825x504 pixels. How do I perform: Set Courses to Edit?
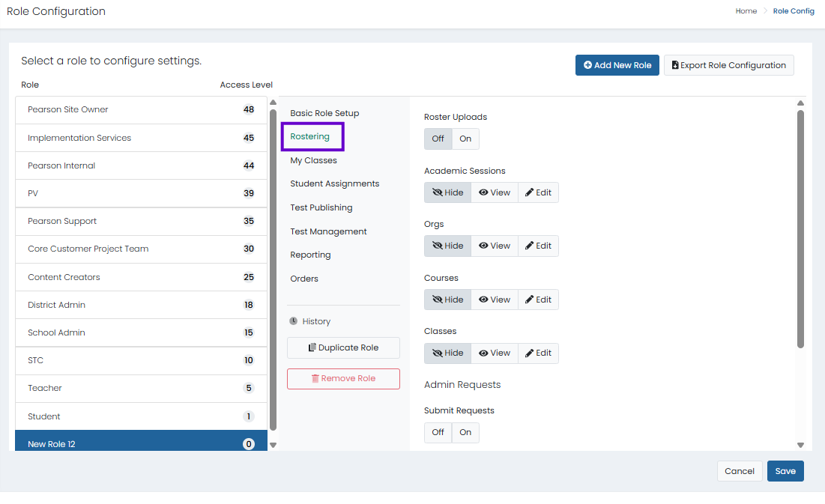click(x=538, y=300)
